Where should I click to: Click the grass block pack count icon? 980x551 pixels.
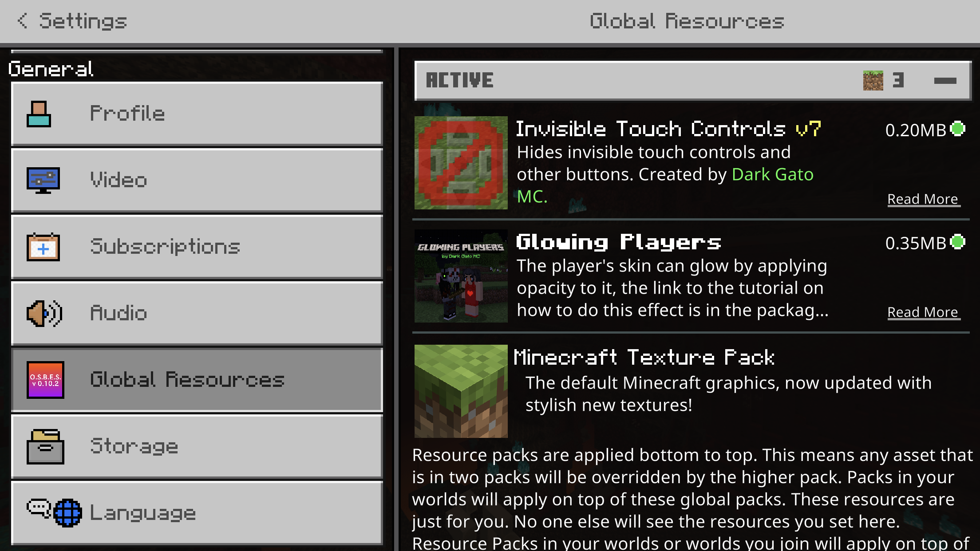(x=873, y=80)
